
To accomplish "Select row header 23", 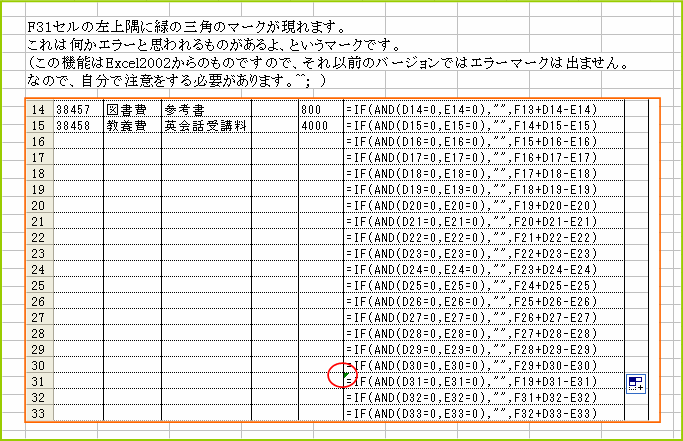I will pyautogui.click(x=39, y=253).
